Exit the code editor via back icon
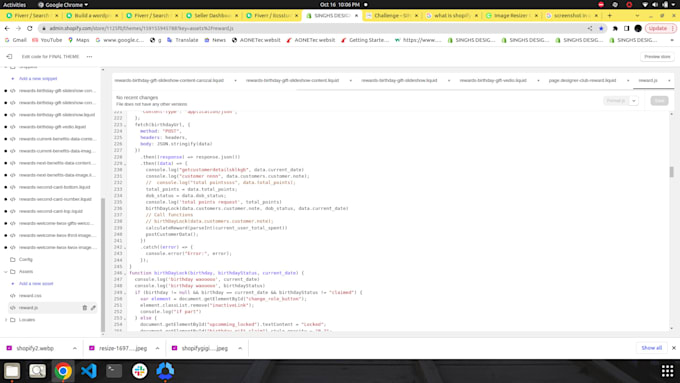The height and width of the screenshot is (383, 680). (9, 56)
